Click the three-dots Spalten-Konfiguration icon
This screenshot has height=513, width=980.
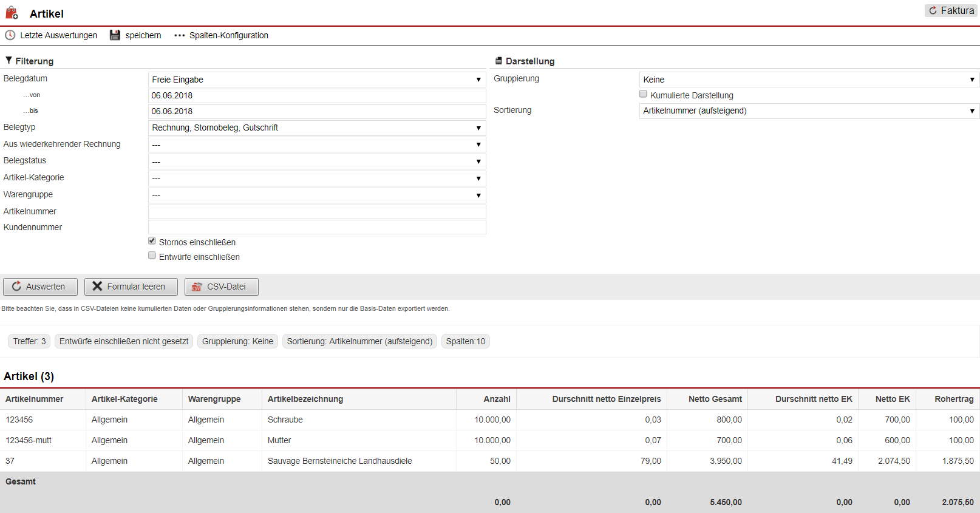coord(179,35)
